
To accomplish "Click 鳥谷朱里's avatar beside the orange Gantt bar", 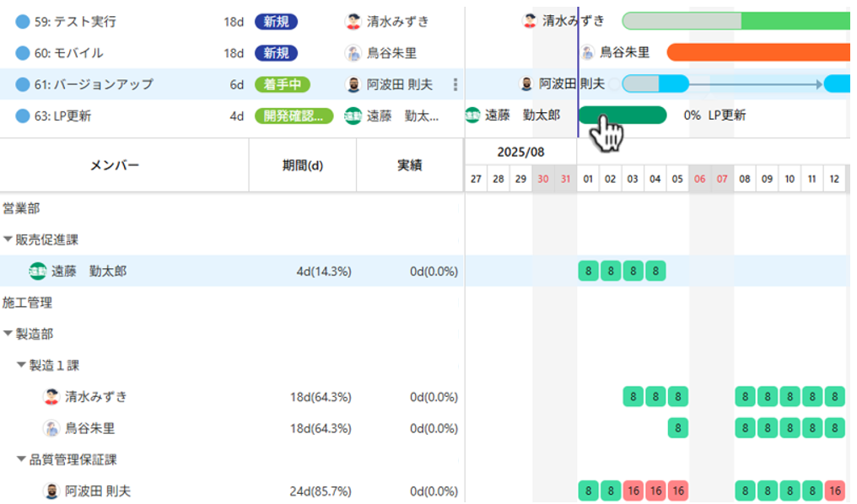I will (588, 53).
